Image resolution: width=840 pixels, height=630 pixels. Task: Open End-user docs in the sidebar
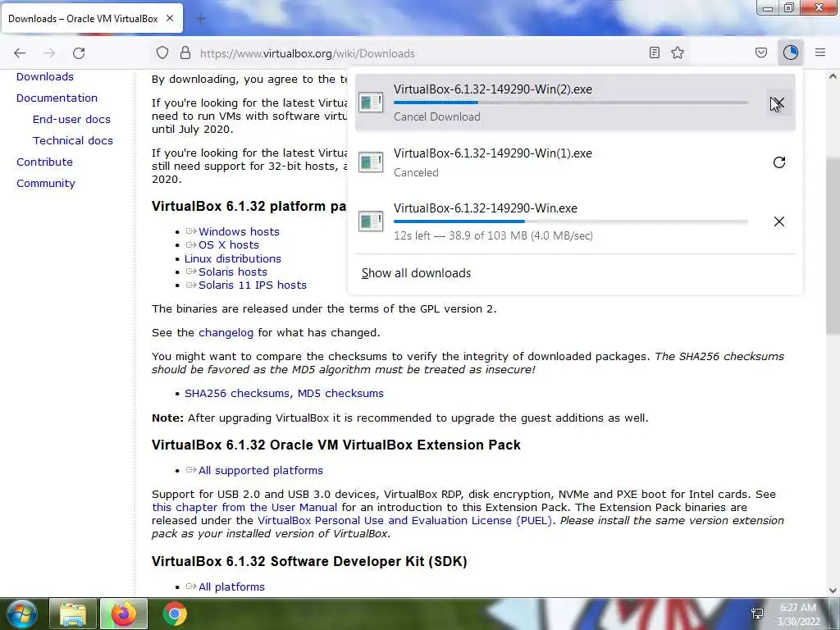coord(71,120)
